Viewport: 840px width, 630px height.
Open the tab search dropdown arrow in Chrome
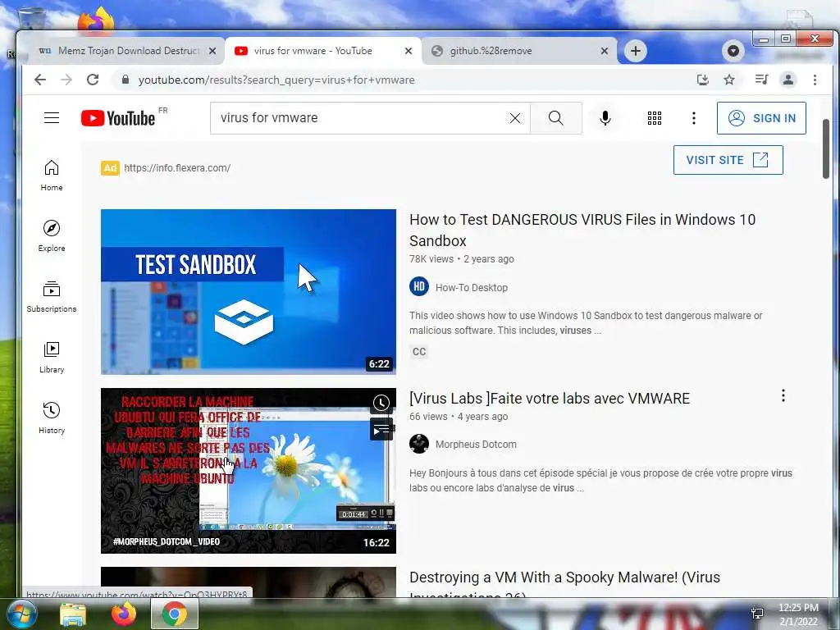click(x=733, y=51)
